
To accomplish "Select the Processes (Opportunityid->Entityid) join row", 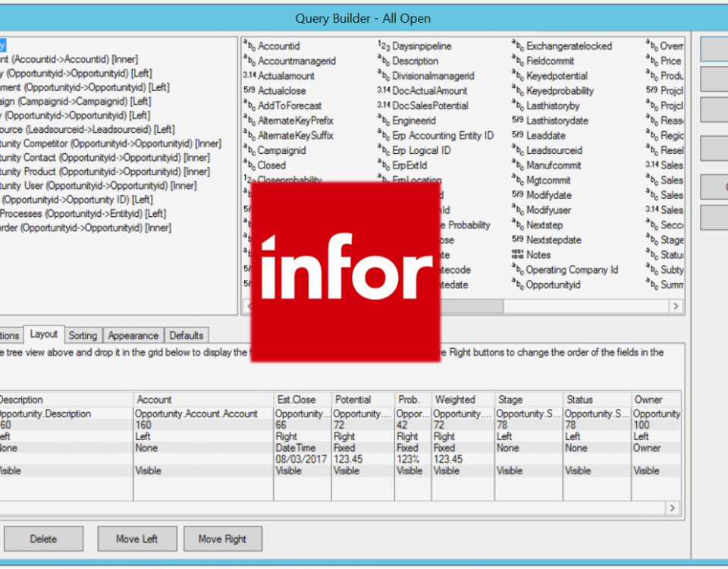I will 83,214.
